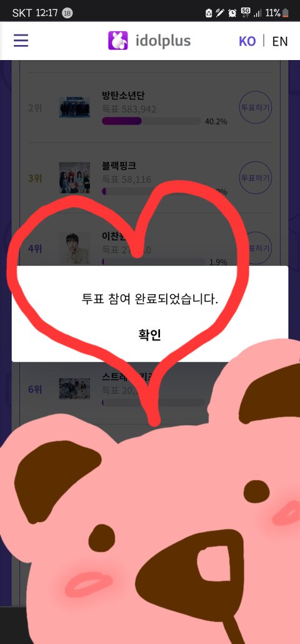Confirm the dialog with 확인

click(150, 335)
